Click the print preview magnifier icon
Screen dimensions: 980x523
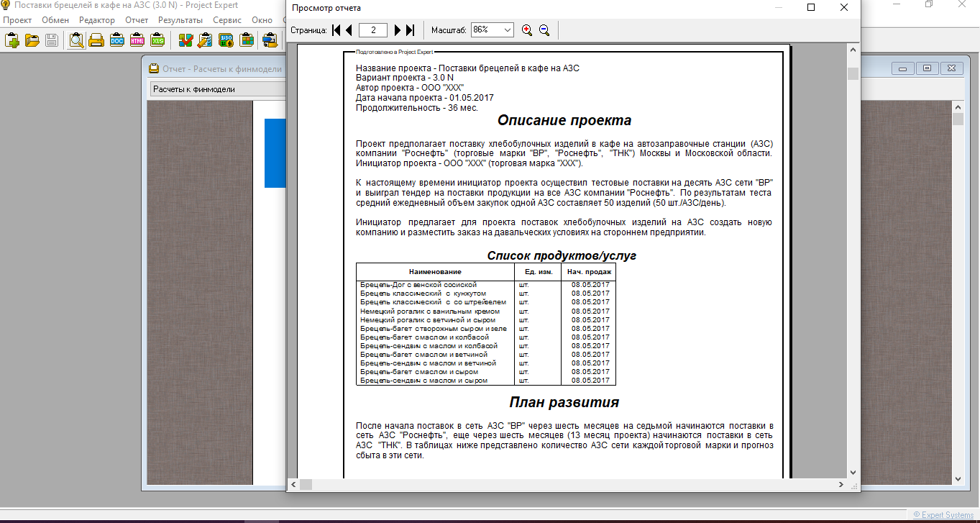[76, 40]
